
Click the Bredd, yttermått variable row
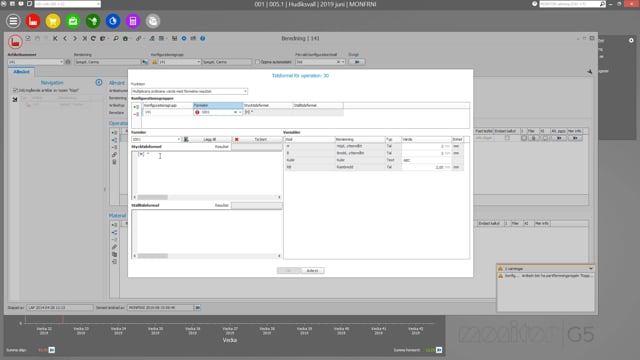[374, 153]
